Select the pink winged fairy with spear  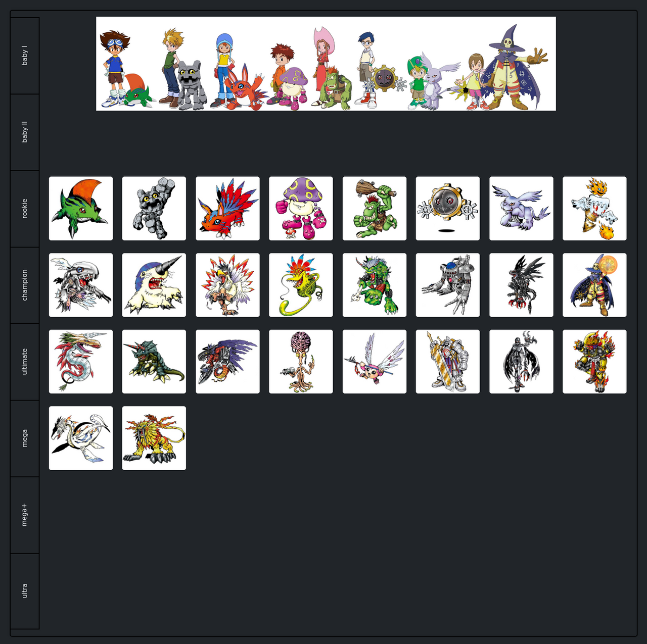pyautogui.click(x=375, y=362)
